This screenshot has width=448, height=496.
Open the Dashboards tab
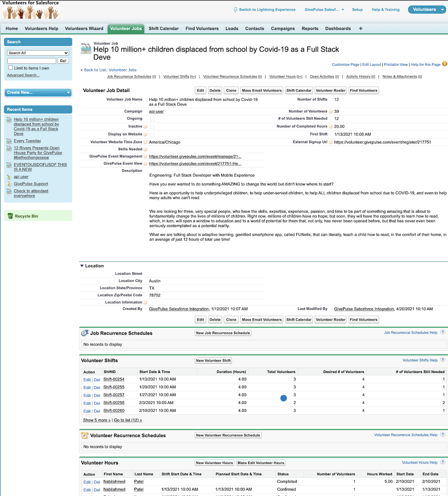338,28
